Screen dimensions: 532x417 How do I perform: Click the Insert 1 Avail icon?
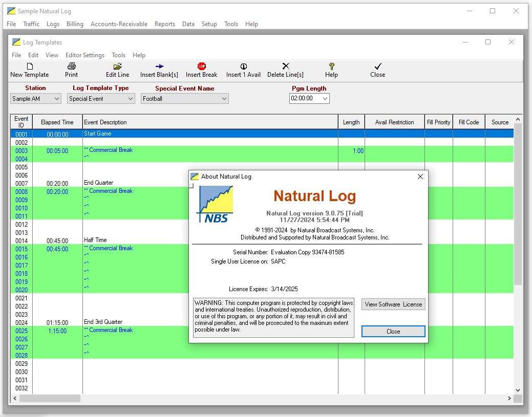[243, 67]
